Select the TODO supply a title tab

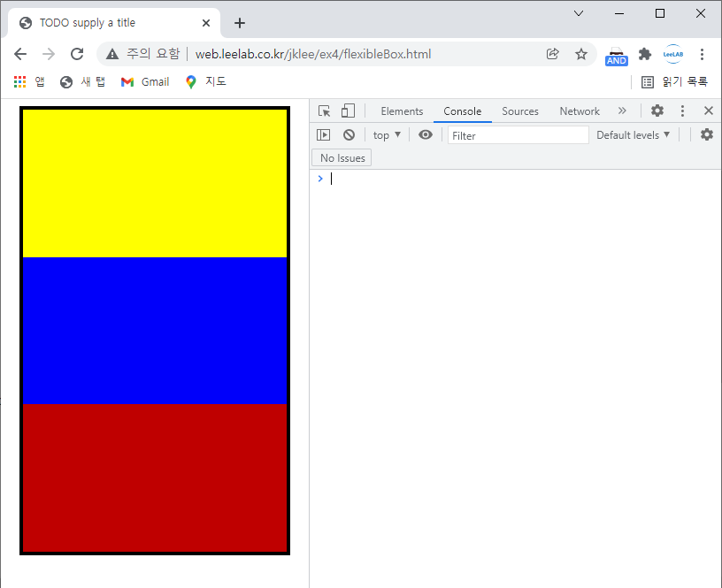[x=114, y=23]
